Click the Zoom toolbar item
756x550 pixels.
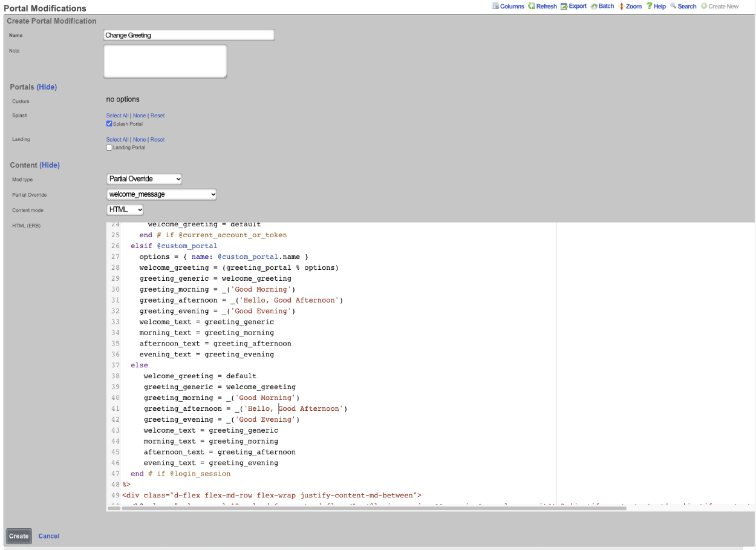pos(630,6)
